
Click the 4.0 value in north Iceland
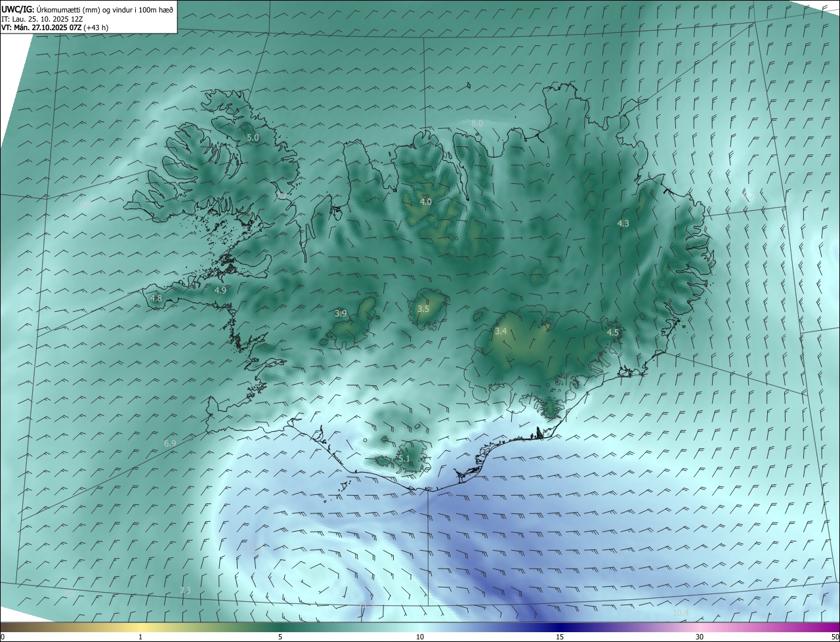(426, 202)
